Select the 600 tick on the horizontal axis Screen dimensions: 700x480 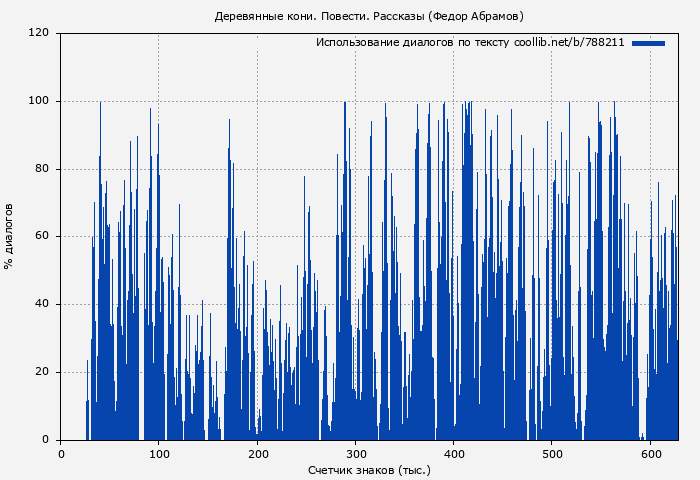point(649,453)
